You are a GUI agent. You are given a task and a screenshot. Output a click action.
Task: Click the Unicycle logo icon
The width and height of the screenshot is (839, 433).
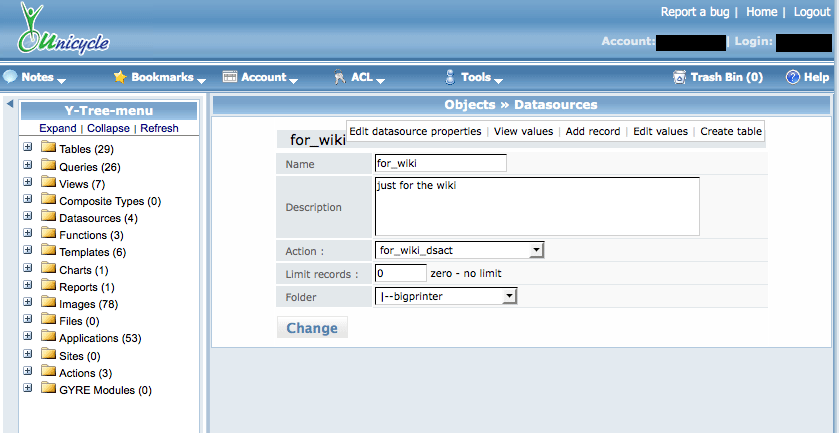37,30
